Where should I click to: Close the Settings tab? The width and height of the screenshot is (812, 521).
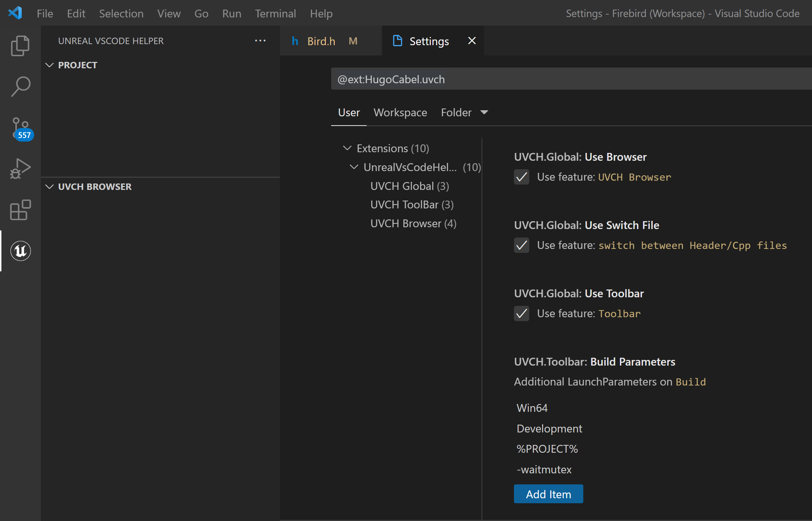[x=472, y=41]
